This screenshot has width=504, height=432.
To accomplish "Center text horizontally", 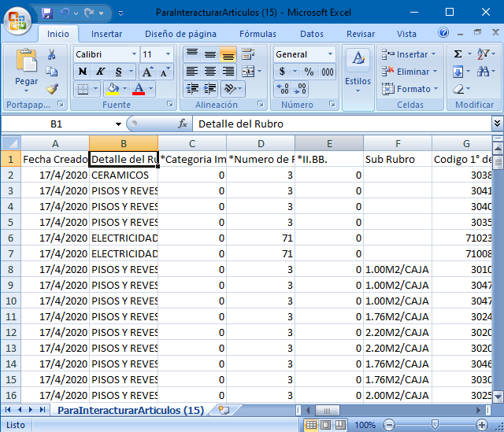I will click(210, 72).
